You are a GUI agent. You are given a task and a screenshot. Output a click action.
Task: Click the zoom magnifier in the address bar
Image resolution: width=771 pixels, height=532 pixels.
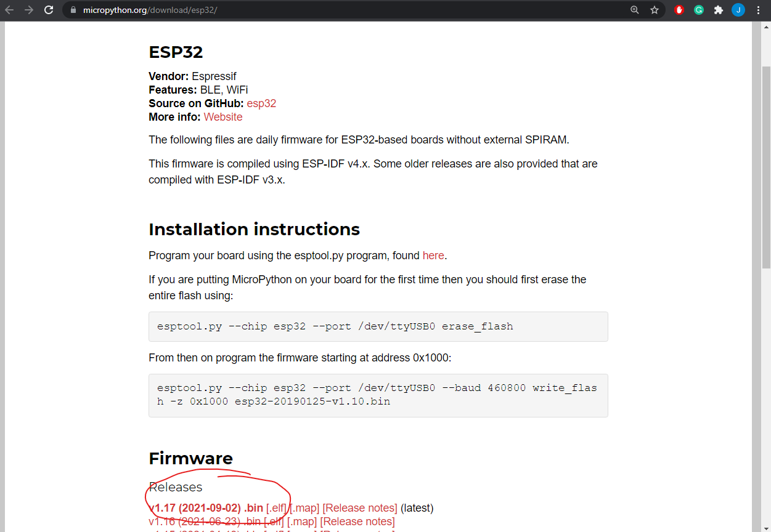tap(634, 10)
